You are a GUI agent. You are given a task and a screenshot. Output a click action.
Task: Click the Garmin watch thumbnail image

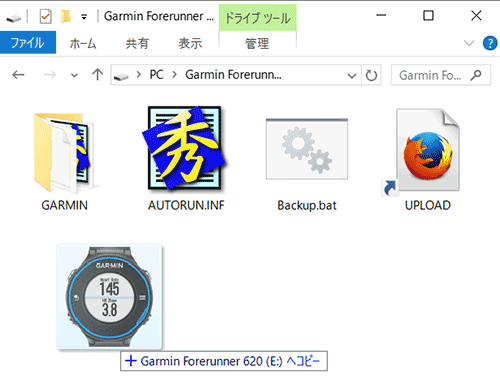pyautogui.click(x=109, y=297)
